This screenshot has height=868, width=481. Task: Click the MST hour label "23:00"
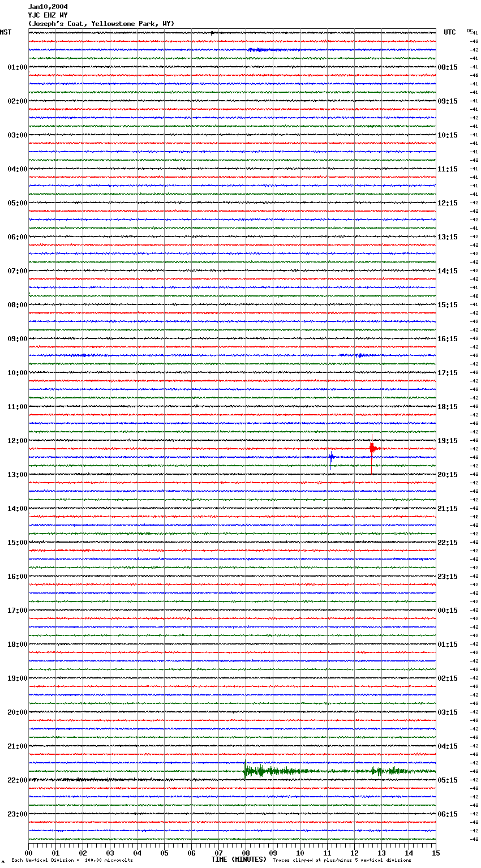[x=18, y=814]
